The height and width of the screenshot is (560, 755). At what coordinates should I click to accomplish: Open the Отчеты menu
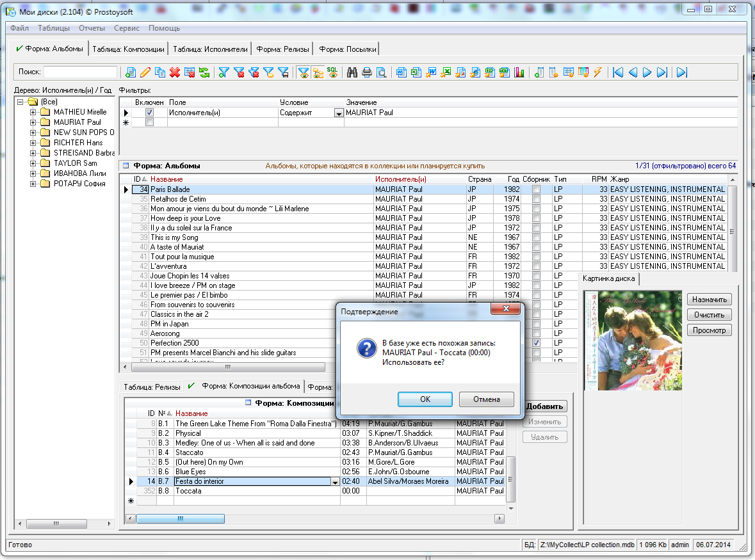pyautogui.click(x=92, y=28)
